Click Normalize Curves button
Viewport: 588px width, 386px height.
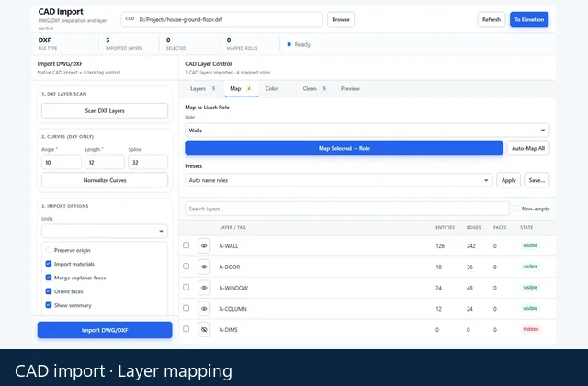[x=105, y=180]
